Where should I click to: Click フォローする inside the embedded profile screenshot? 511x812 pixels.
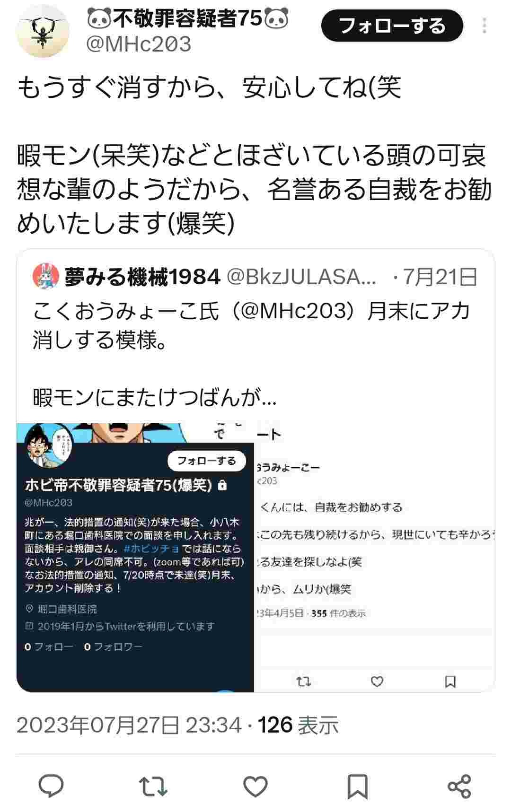207,461
